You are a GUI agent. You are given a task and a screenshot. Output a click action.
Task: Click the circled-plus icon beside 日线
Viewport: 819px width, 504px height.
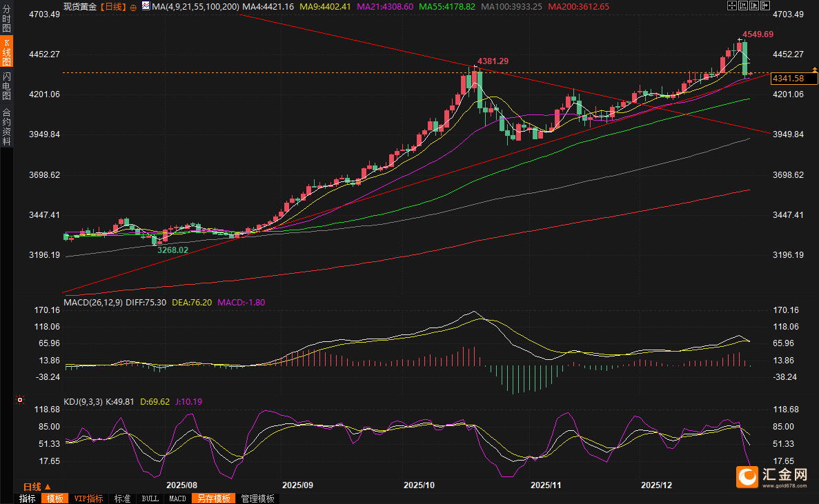[x=133, y=6]
